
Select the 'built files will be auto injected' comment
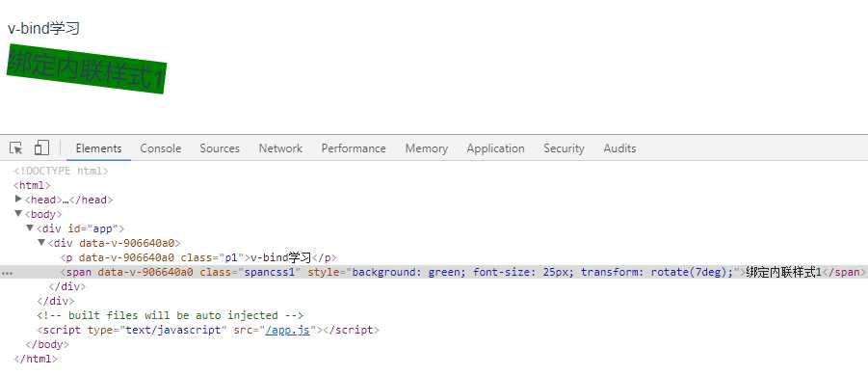[170, 316]
